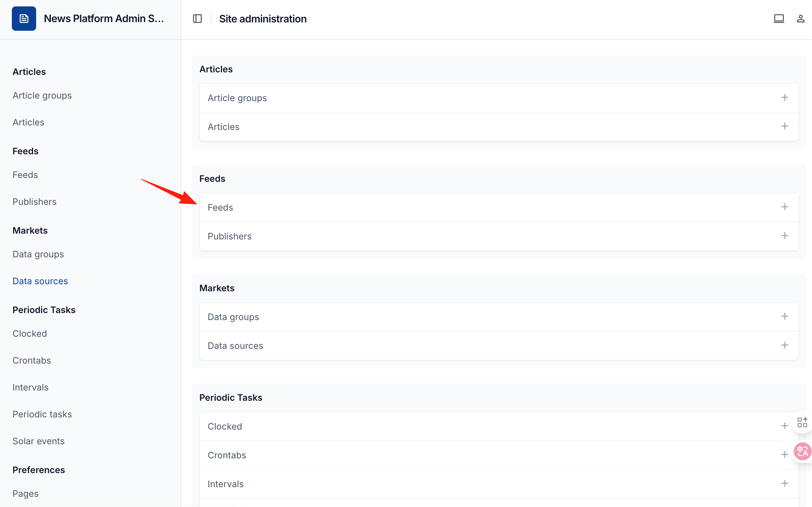Add a new Publisher with plus icon
This screenshot has height=507, width=812.
[784, 236]
